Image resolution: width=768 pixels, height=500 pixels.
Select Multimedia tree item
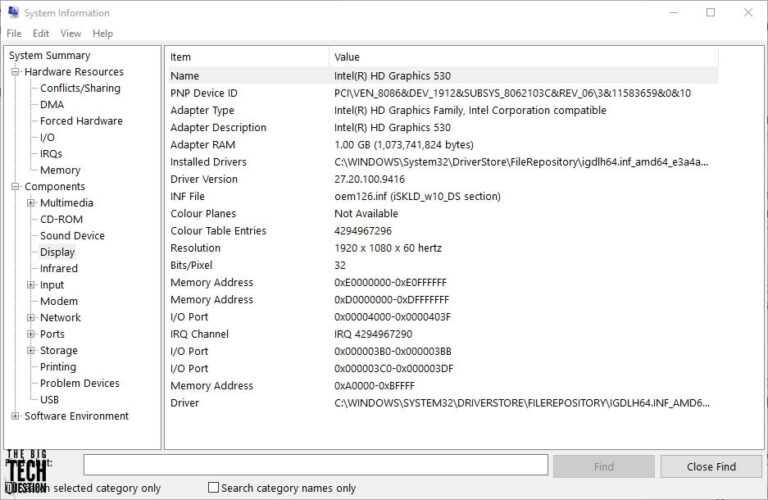pos(67,203)
